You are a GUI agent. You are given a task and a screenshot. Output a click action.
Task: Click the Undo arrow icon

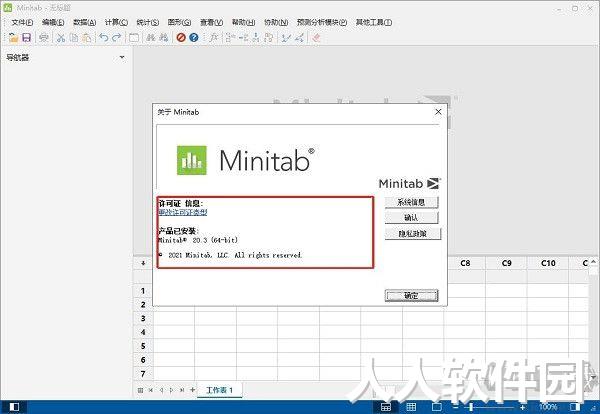pyautogui.click(x=103, y=37)
